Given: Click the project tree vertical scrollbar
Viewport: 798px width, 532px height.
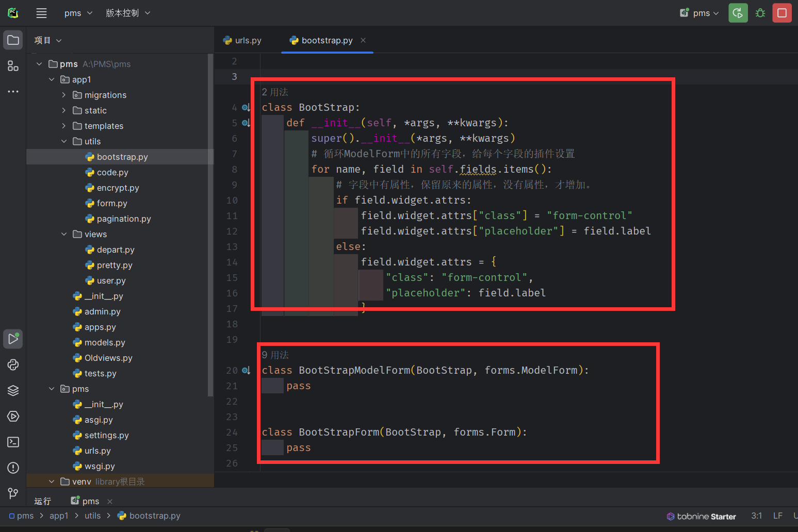Looking at the screenshot, I should tap(210, 225).
